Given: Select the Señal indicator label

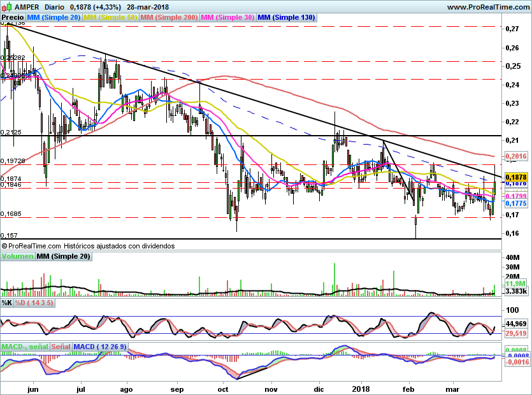Looking at the screenshot, I should point(61,347).
